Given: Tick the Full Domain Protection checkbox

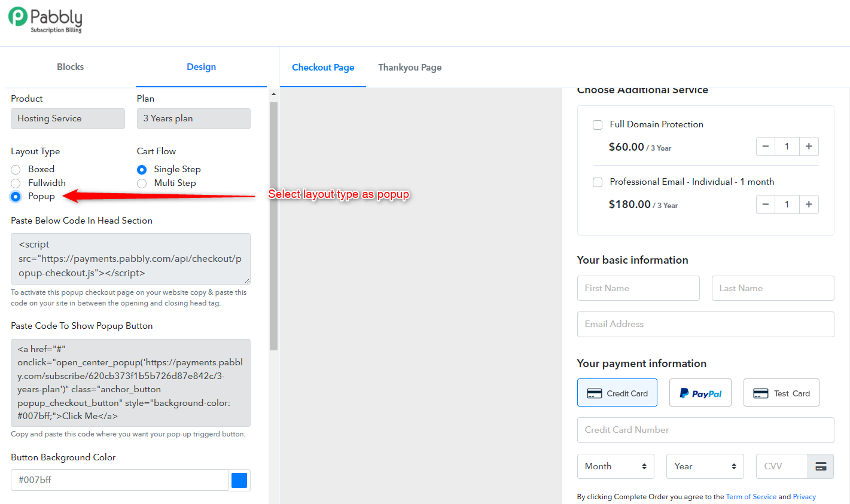Looking at the screenshot, I should (598, 124).
